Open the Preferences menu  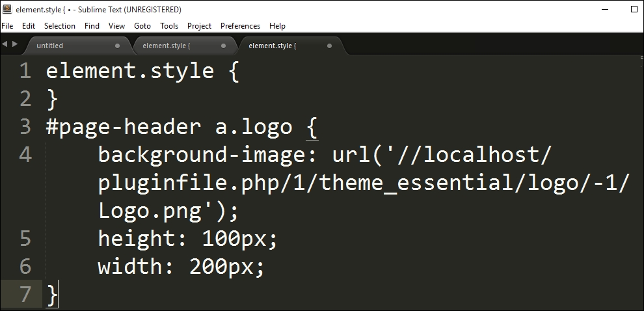(240, 26)
